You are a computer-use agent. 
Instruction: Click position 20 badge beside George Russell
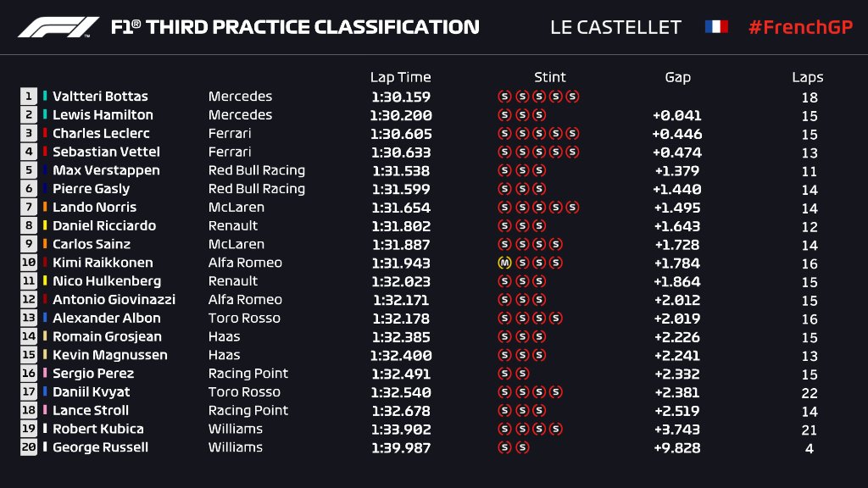coord(30,447)
